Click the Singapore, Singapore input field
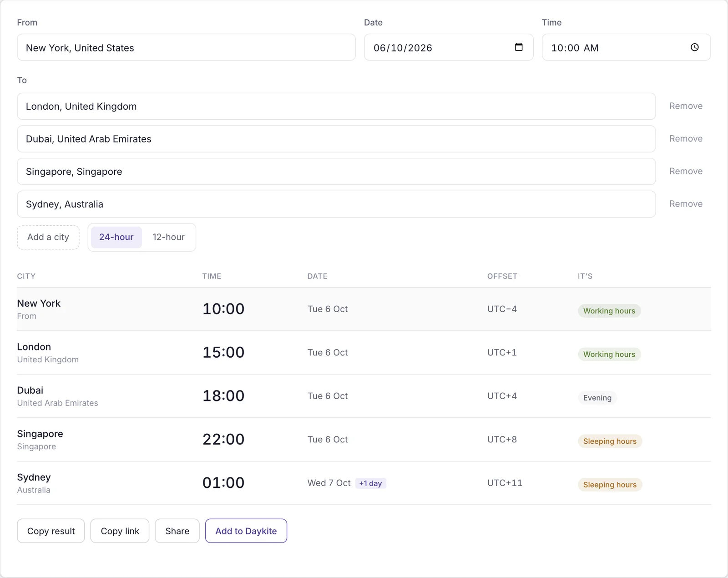Viewport: 728px width, 578px height. [x=336, y=172]
